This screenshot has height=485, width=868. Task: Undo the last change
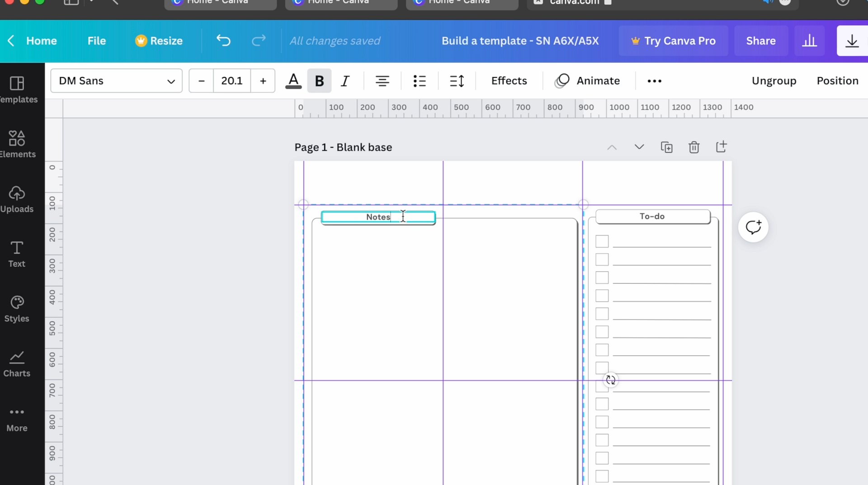(223, 41)
